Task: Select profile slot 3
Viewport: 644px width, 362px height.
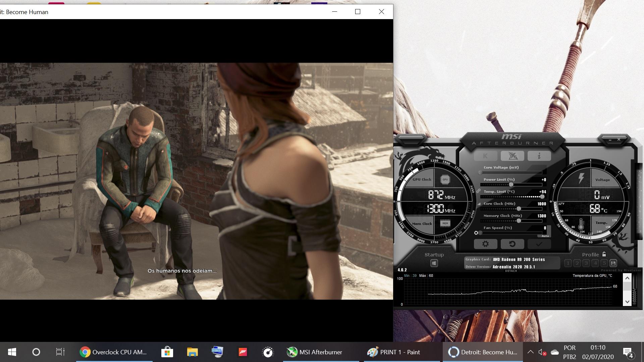Action: 586,263
